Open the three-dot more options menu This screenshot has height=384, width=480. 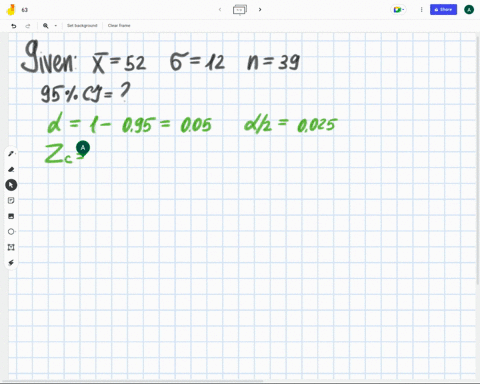coord(421,10)
